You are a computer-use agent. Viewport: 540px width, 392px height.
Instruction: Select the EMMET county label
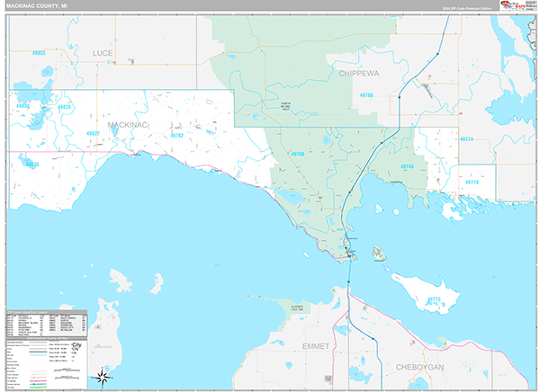(316, 346)
